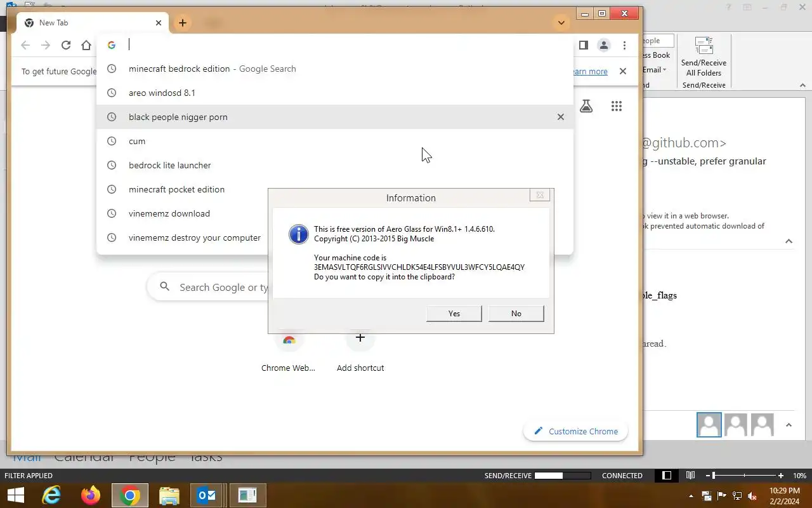Viewport: 812px width, 508px height.
Task: Open the Action Center flag icon
Action: click(x=722, y=496)
